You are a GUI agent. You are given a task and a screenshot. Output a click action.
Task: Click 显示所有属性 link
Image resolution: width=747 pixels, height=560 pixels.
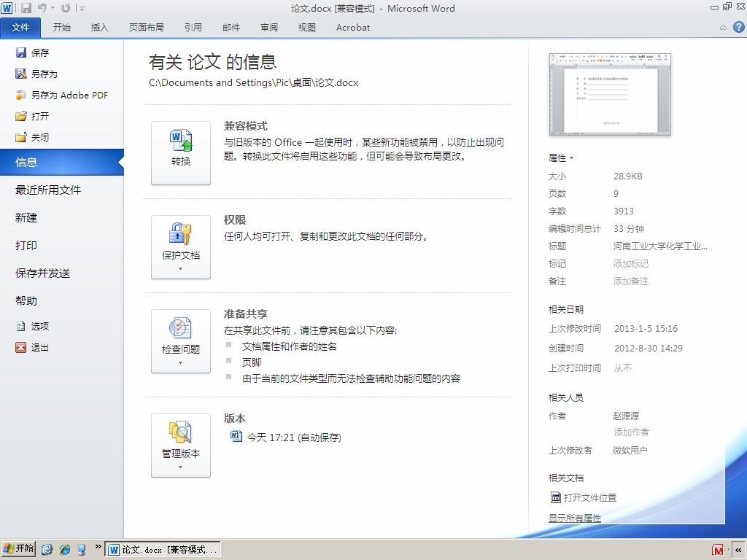pyautogui.click(x=575, y=518)
